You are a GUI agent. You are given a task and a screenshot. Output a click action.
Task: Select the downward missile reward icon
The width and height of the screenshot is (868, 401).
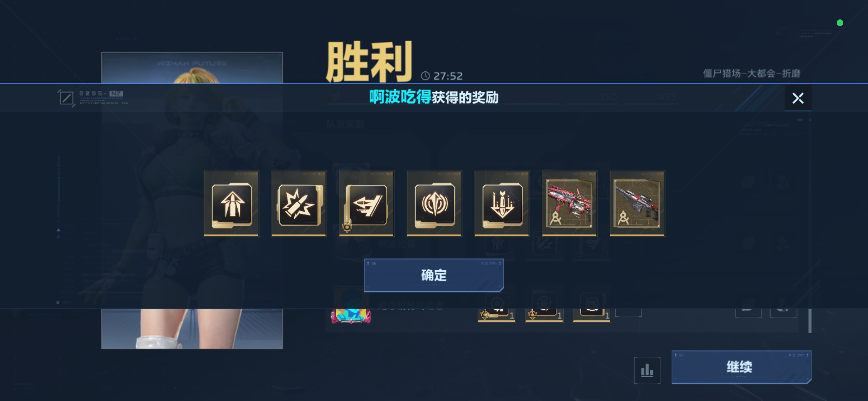[502, 204]
